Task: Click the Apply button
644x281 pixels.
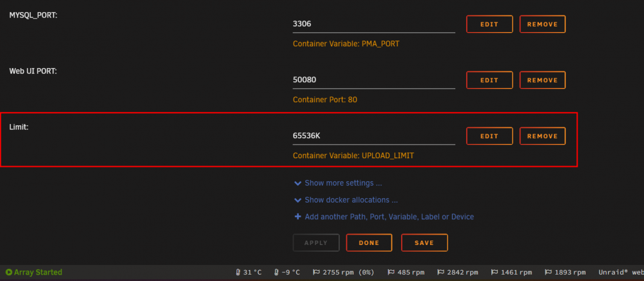Action: (316, 242)
